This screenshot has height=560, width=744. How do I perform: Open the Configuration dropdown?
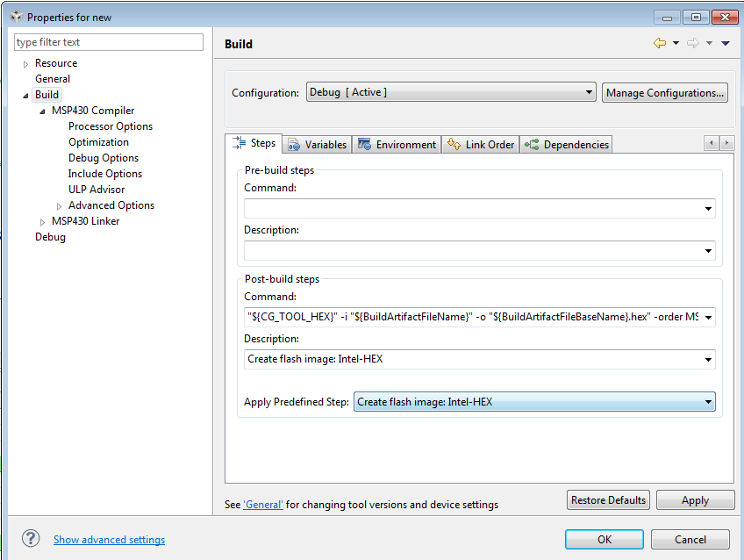tap(451, 92)
